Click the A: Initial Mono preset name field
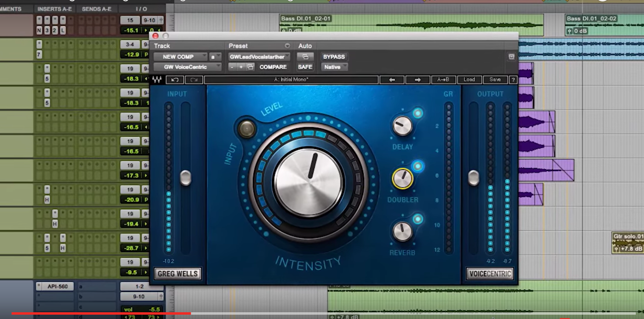The width and height of the screenshot is (644, 319). tap(291, 80)
